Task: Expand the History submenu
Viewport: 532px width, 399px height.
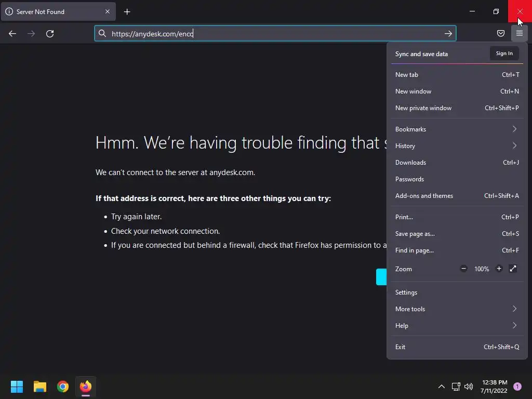Action: (457, 146)
